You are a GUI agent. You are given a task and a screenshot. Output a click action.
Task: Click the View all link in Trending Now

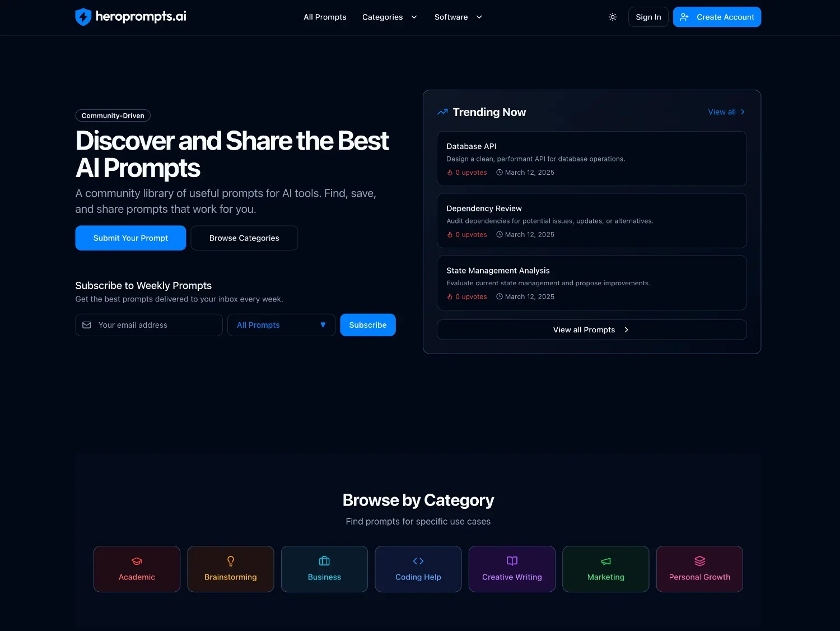pyautogui.click(x=726, y=112)
